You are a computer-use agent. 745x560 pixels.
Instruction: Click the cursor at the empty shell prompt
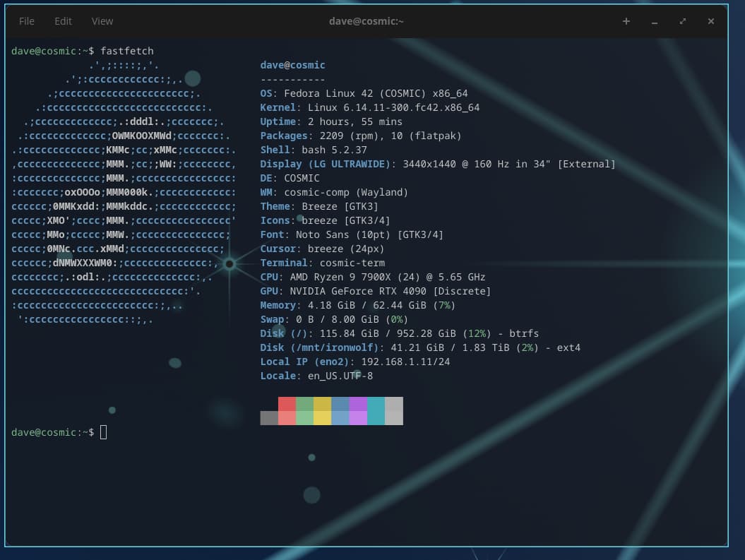click(104, 432)
